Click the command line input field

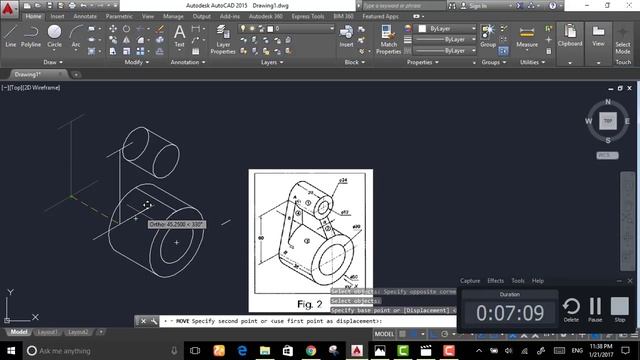pyautogui.click(x=308, y=321)
